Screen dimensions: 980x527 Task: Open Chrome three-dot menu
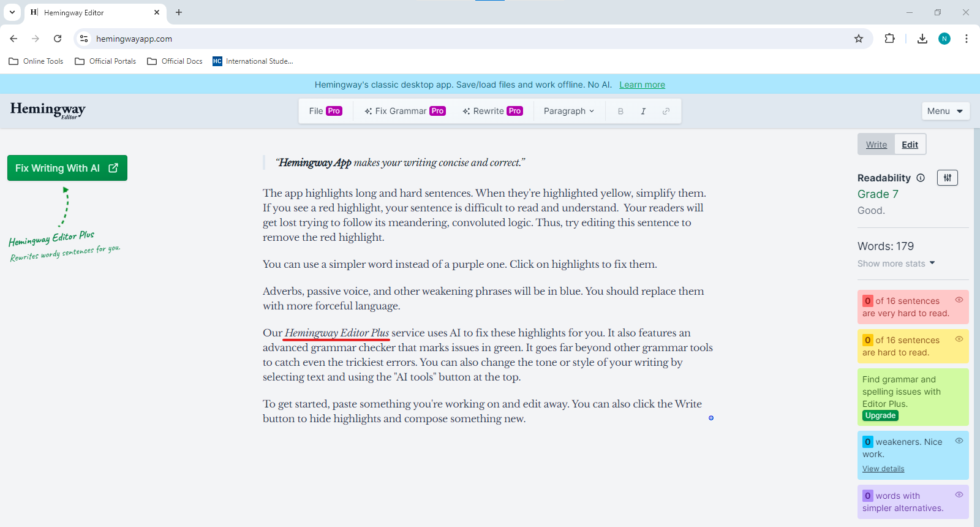(x=967, y=39)
